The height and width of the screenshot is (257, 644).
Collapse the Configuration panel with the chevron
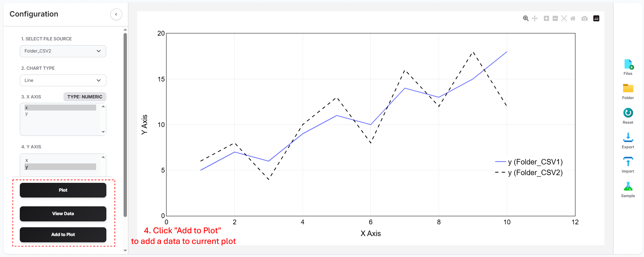[x=116, y=14]
